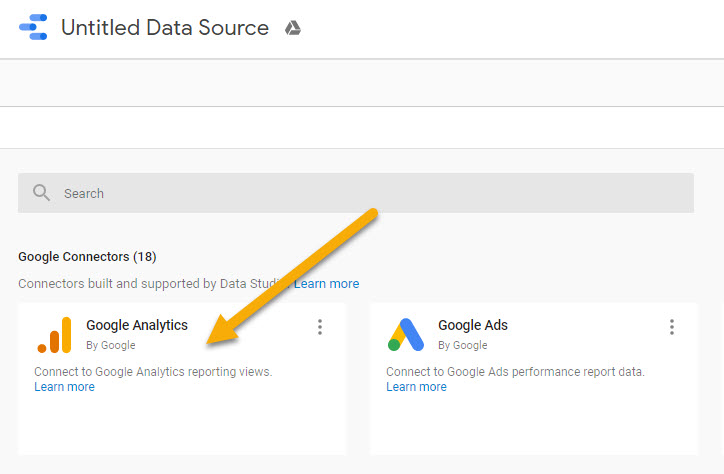This screenshot has width=724, height=474.
Task: Click into the connector Search field
Action: (356, 193)
